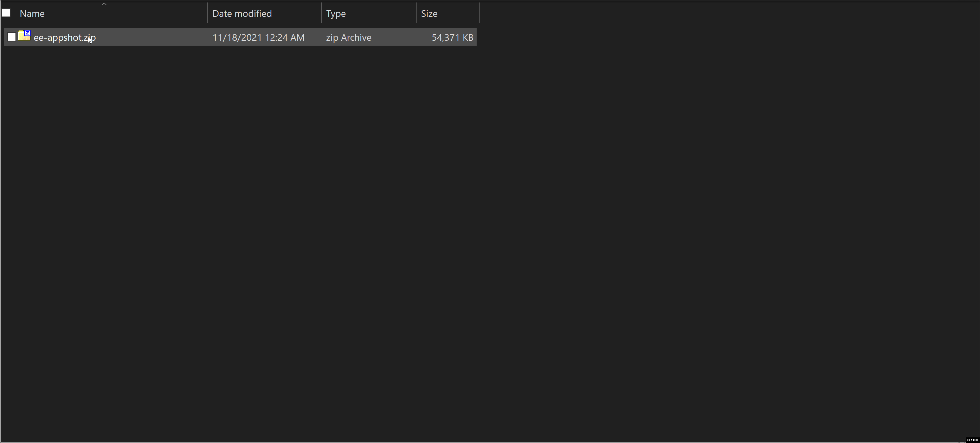Click the divider right of Size column
980x443 pixels.
[x=480, y=13]
